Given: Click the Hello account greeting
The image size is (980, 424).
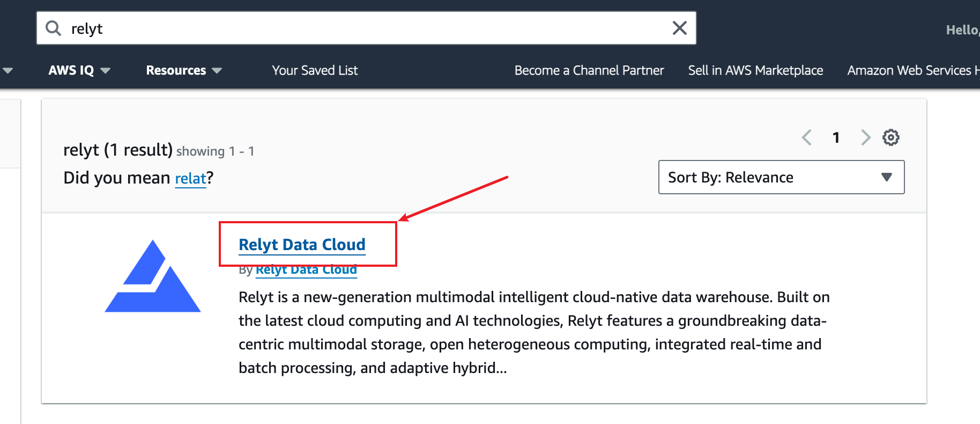Looking at the screenshot, I should [963, 30].
